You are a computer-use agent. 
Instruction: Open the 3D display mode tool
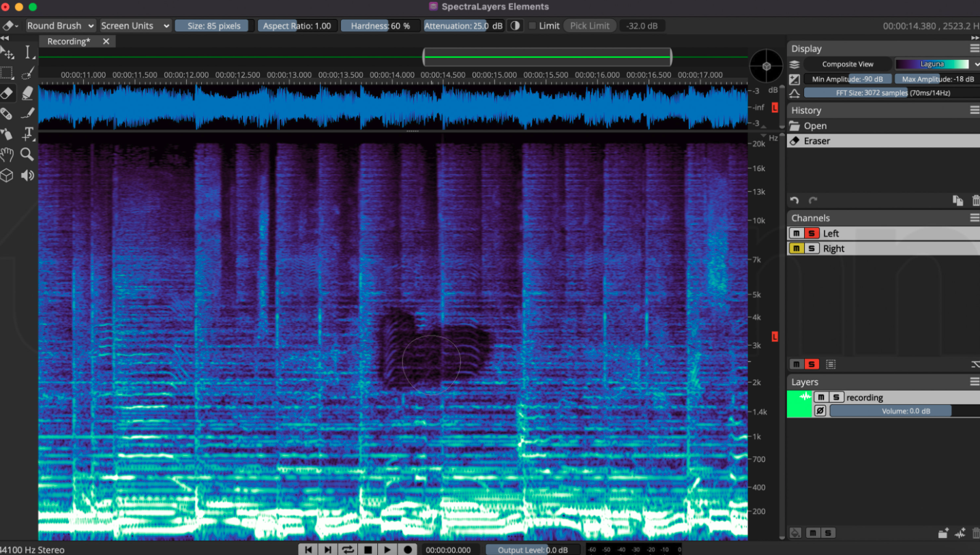click(x=8, y=175)
